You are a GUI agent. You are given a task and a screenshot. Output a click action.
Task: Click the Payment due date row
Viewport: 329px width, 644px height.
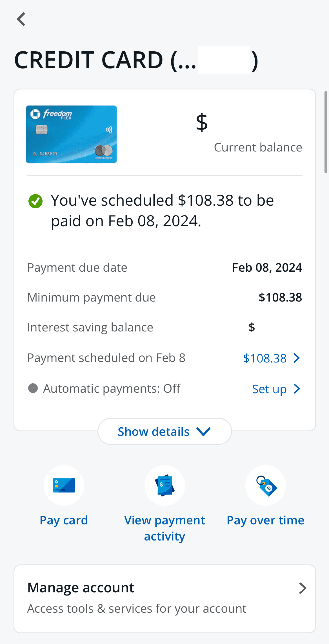pyautogui.click(x=77, y=267)
